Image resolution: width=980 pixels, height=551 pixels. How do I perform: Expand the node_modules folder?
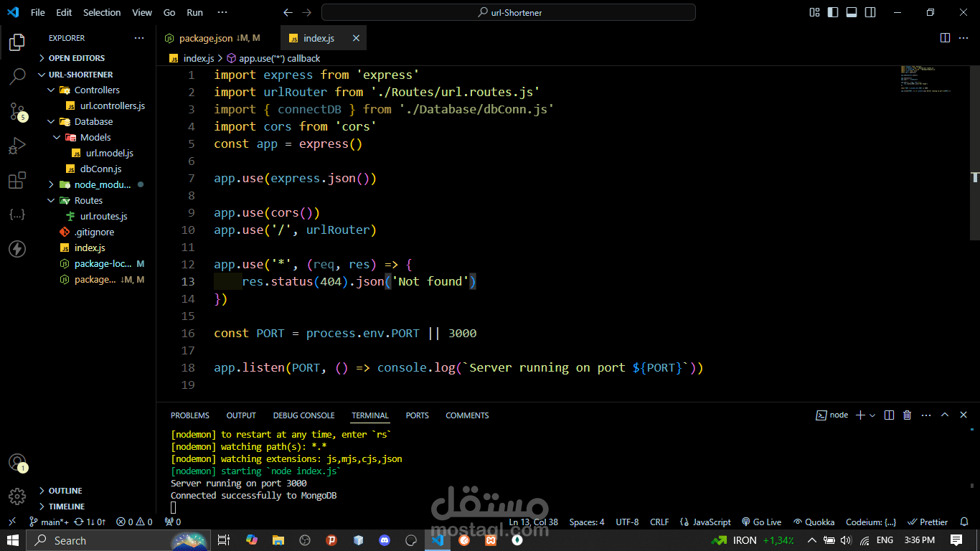(51, 184)
